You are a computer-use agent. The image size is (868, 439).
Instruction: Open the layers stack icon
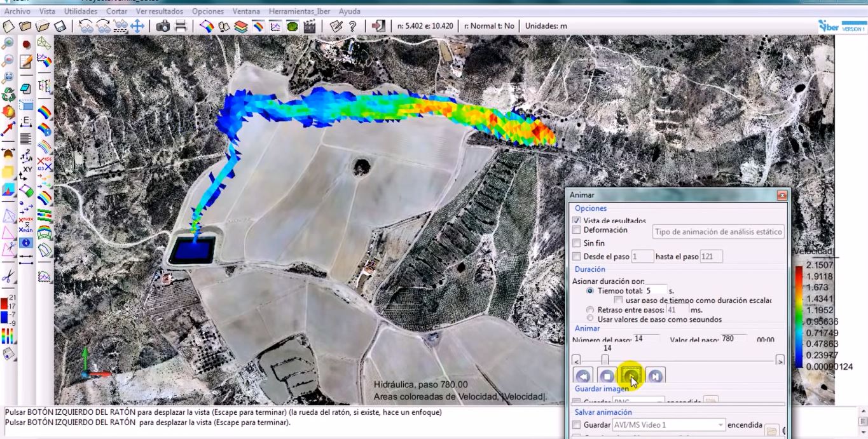tap(241, 26)
